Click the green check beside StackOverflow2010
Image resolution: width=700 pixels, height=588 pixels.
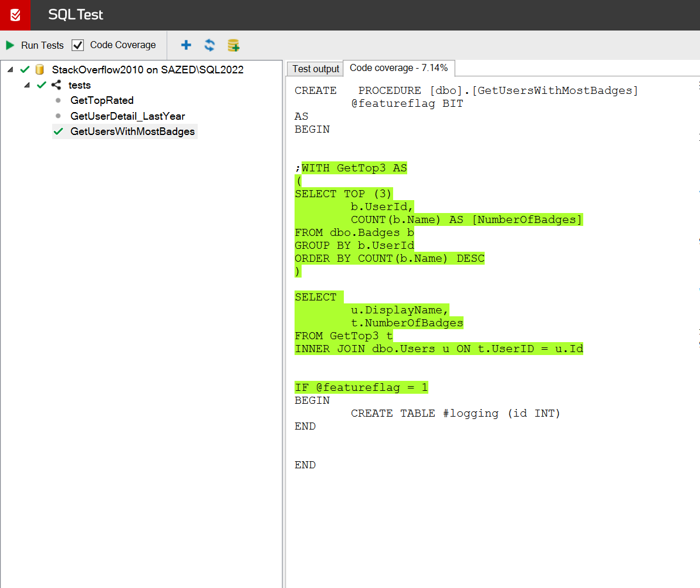click(25, 69)
